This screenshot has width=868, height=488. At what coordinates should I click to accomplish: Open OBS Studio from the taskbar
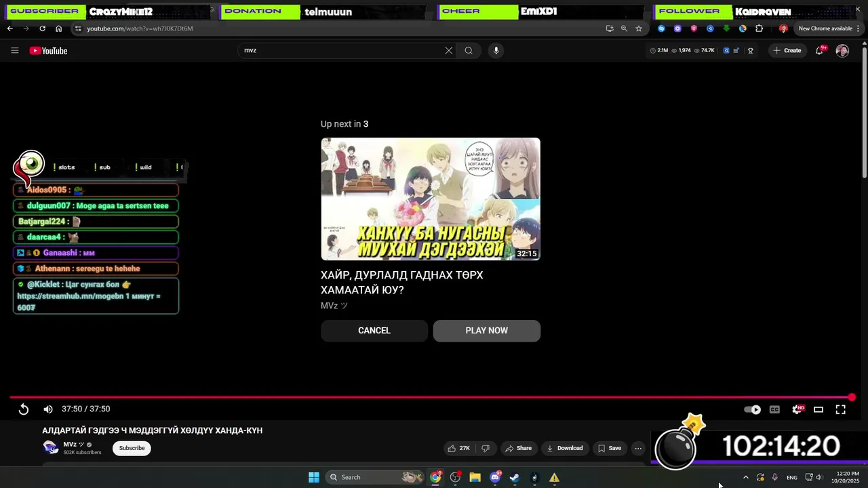455,477
